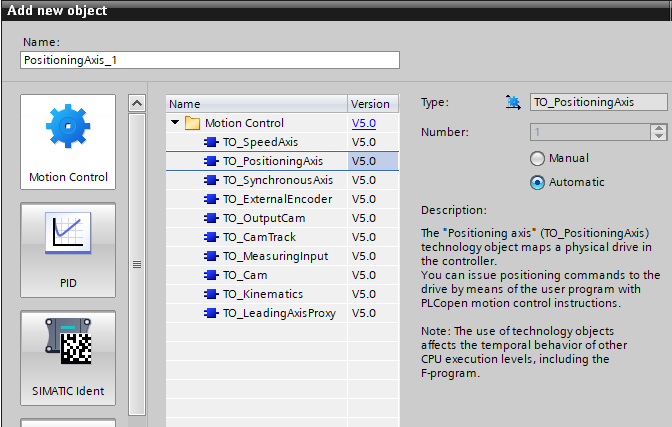The width and height of the screenshot is (672, 427).
Task: Click the Name column header
Action: [x=256, y=104]
